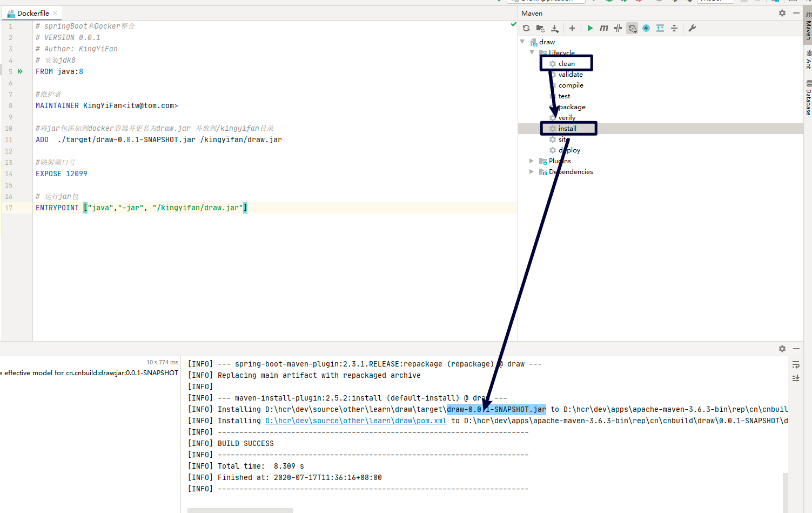Collapse the Lifecycle node

click(x=532, y=52)
